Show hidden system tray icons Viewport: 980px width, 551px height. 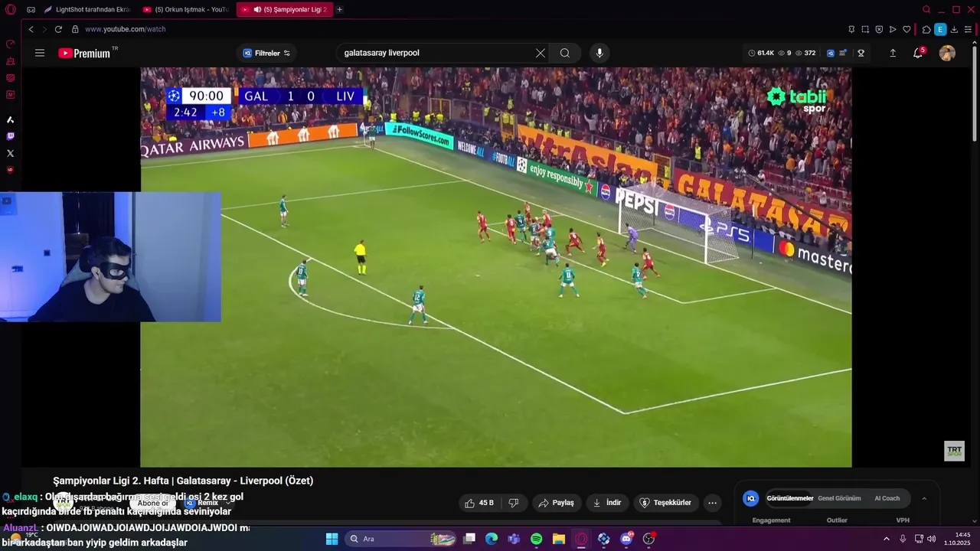[x=887, y=539]
